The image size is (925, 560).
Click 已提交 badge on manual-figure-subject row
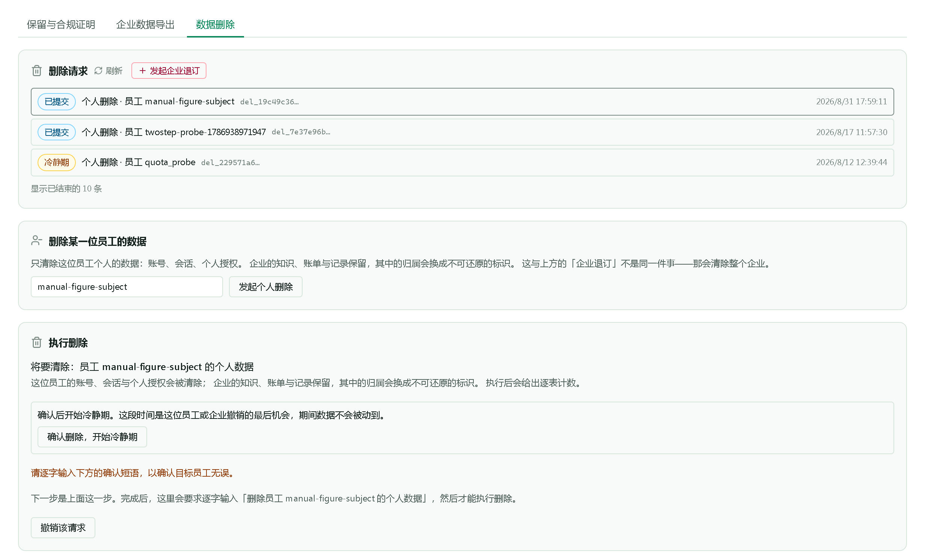(x=57, y=102)
